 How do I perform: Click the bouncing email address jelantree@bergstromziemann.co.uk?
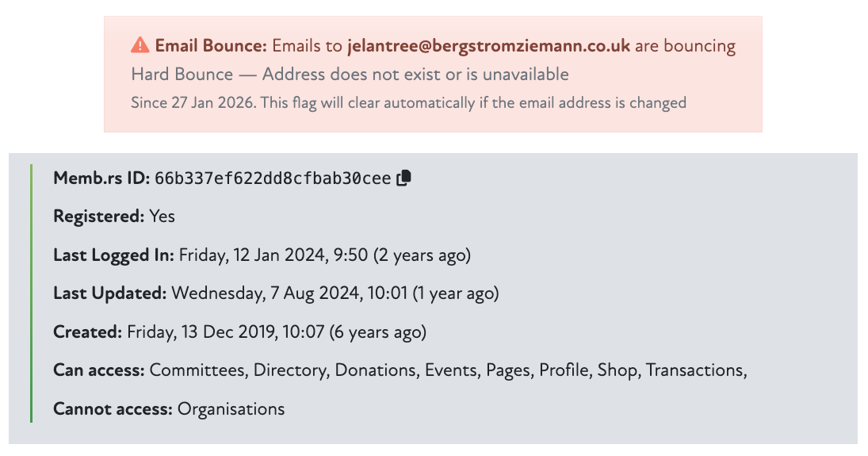click(x=488, y=46)
